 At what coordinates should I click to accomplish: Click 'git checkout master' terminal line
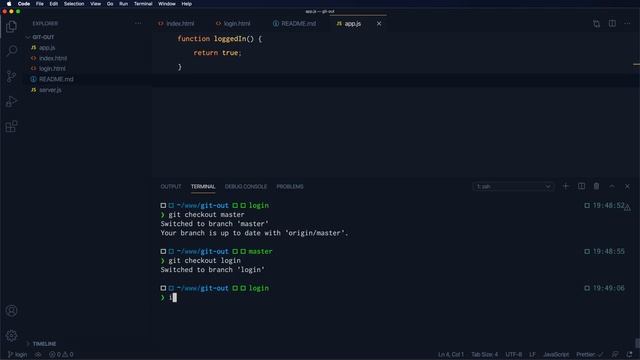[206, 215]
